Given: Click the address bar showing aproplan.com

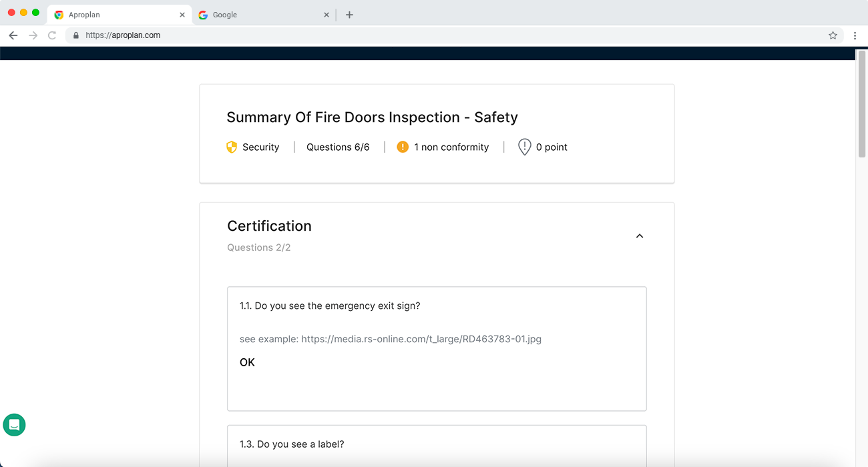Looking at the screenshot, I should (x=441, y=35).
